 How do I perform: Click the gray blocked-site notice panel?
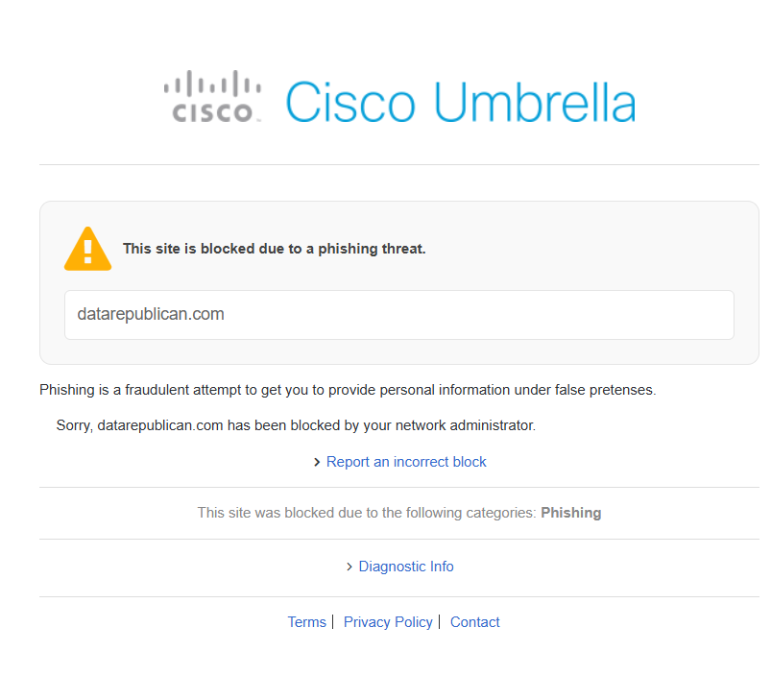point(399,282)
